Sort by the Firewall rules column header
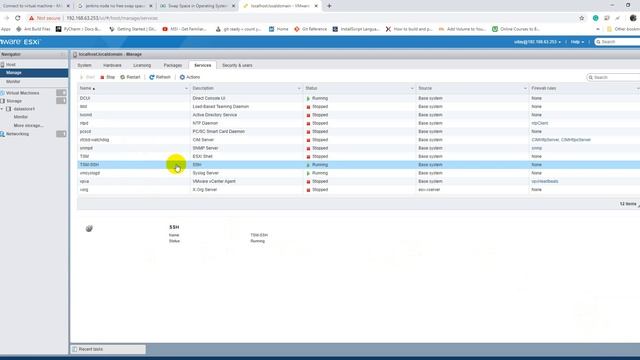 point(544,89)
